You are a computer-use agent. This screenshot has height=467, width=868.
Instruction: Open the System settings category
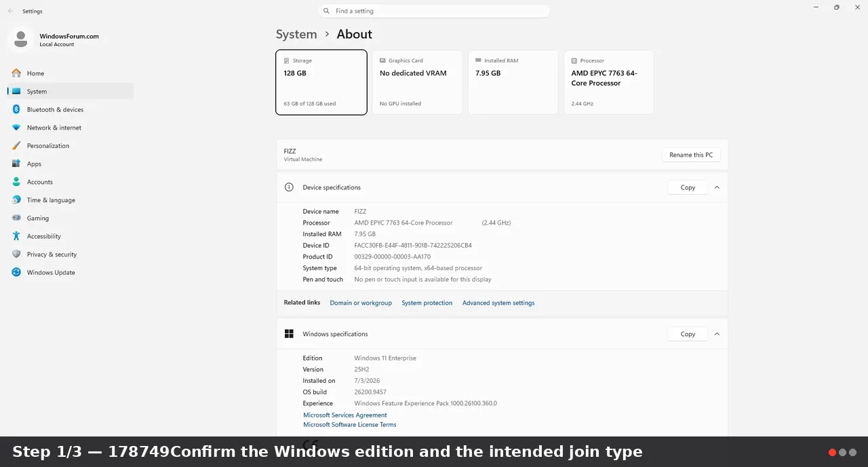click(71, 92)
